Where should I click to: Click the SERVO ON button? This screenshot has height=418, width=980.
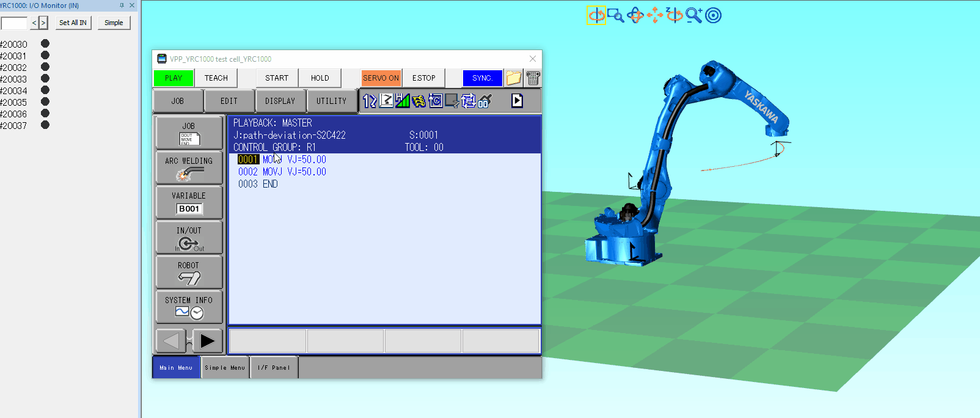point(381,78)
